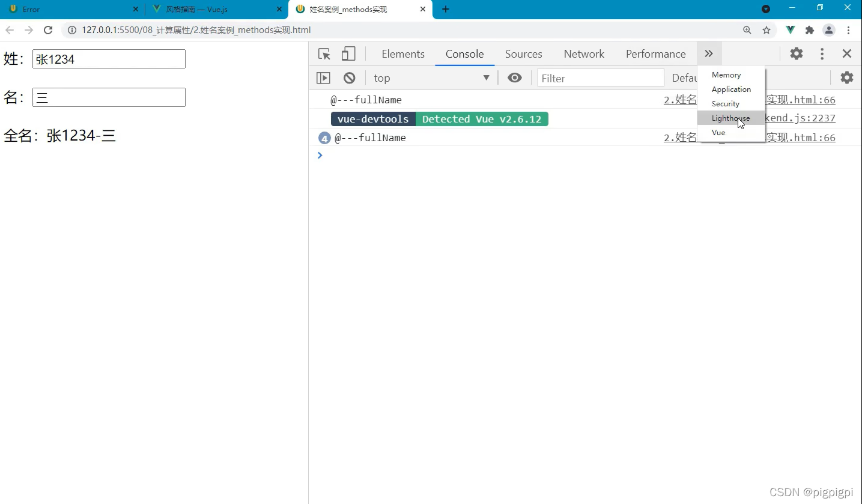Open source link on repeated fullName log
The height and width of the screenshot is (504, 862).
coord(749,138)
